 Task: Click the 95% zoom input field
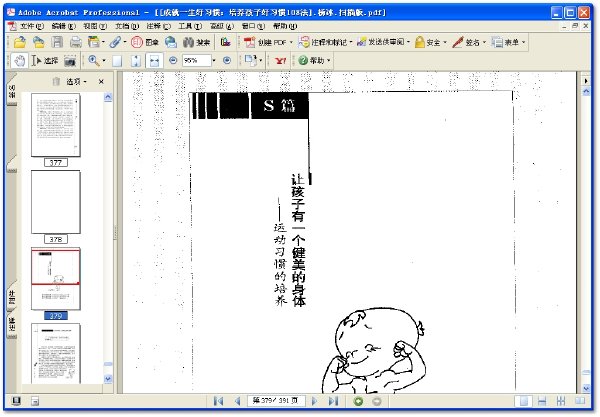[196, 60]
